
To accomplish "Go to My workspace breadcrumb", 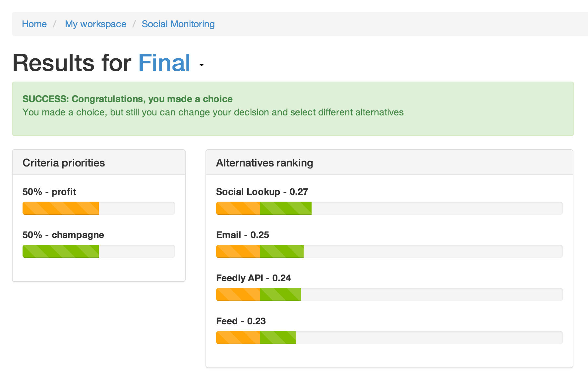I will 95,24.
